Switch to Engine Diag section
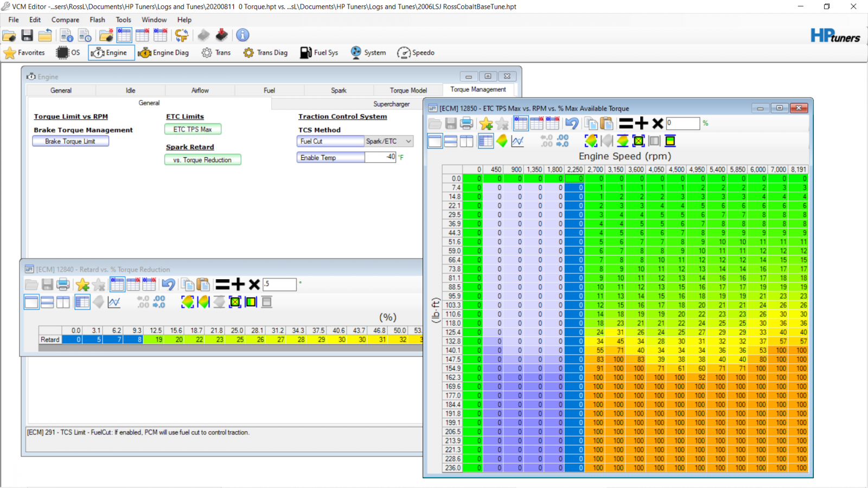868x488 pixels. click(163, 53)
